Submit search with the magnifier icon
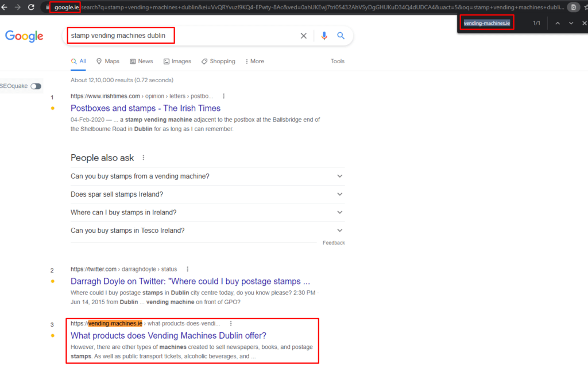Image resolution: width=588 pixels, height=368 pixels. [341, 36]
